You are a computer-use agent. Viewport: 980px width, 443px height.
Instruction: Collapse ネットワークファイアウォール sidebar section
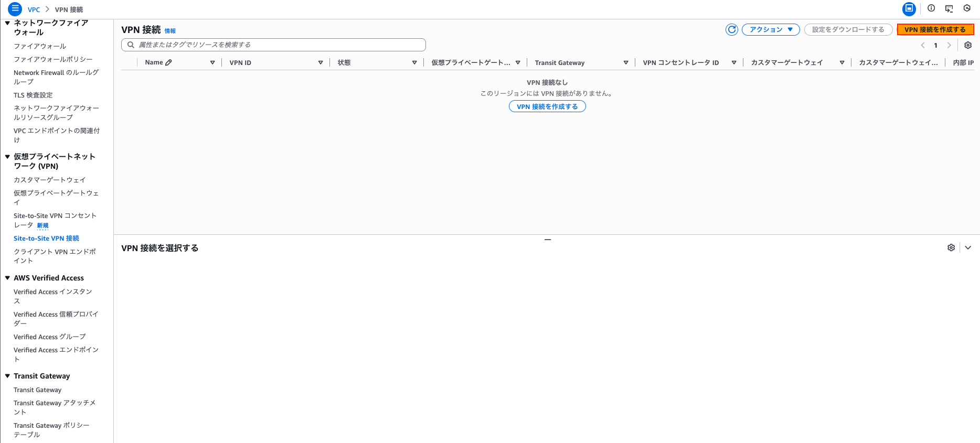point(7,23)
